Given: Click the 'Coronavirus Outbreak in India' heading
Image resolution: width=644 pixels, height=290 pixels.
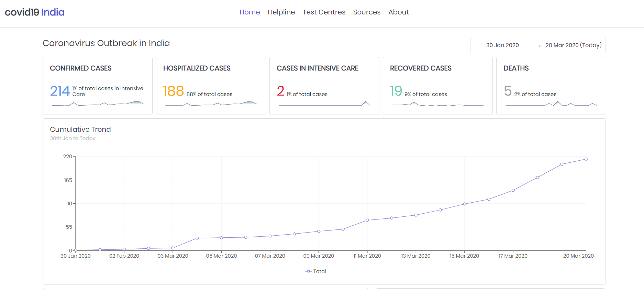Looking at the screenshot, I should [106, 43].
